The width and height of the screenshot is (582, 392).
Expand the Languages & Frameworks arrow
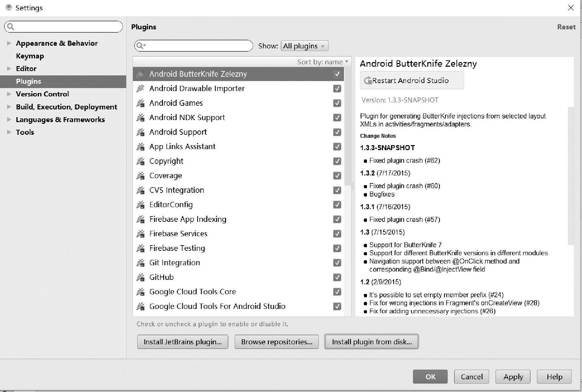(x=9, y=119)
